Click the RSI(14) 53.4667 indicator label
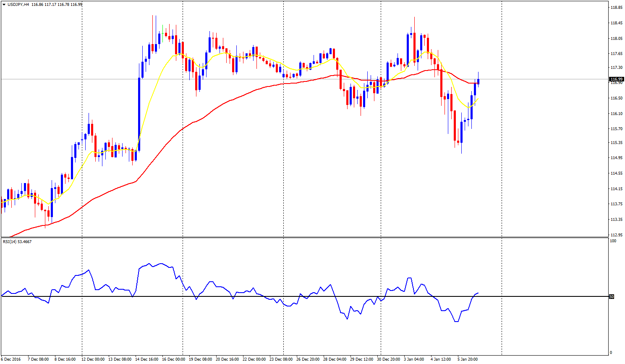Viewport: 625px width, 364px height. pos(17,241)
